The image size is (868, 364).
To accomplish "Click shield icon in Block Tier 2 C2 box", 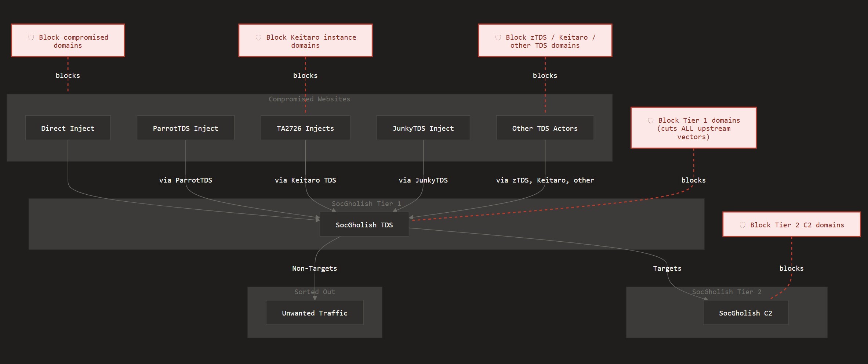I will coord(742,225).
